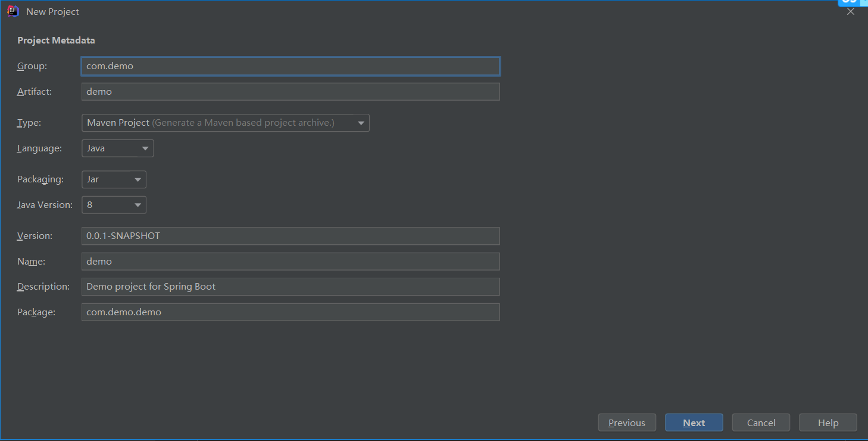
Task: Edit the Description field text
Action: (x=291, y=287)
